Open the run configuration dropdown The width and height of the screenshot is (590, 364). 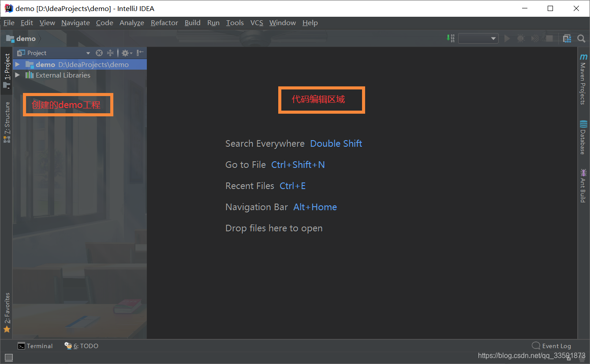tap(478, 39)
